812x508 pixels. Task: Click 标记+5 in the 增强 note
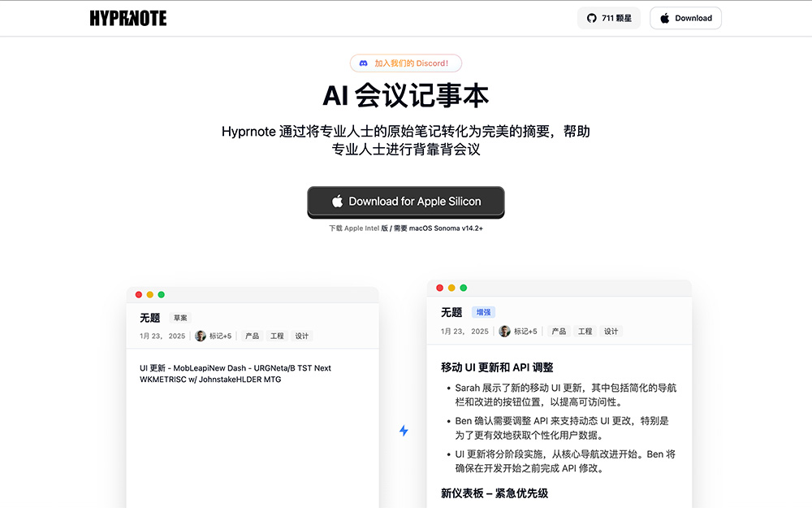point(525,332)
